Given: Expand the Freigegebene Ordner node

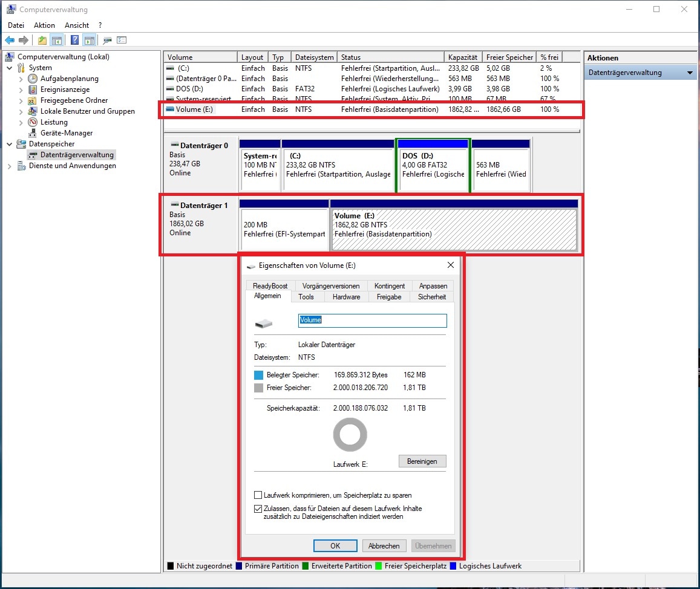Looking at the screenshot, I should (x=21, y=100).
